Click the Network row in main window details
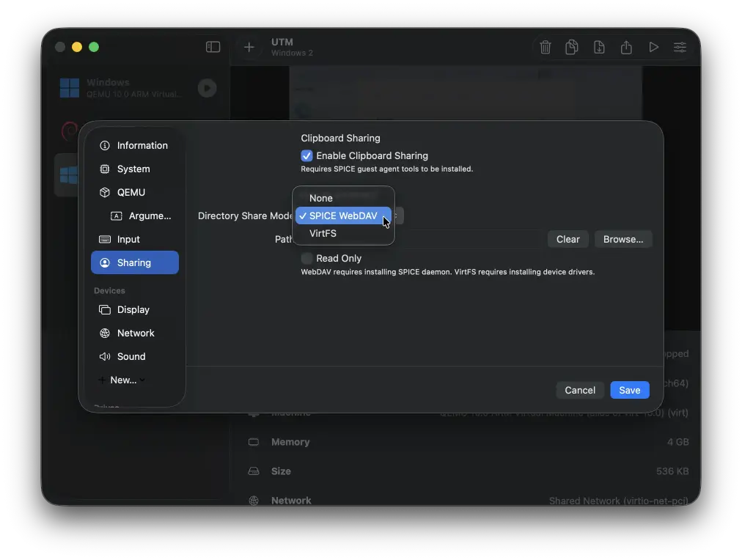The image size is (742, 560). [469, 499]
